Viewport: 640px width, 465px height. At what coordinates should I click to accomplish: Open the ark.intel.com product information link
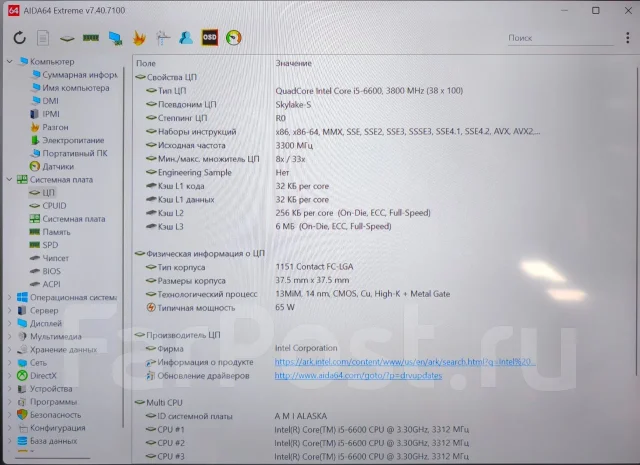point(404,362)
